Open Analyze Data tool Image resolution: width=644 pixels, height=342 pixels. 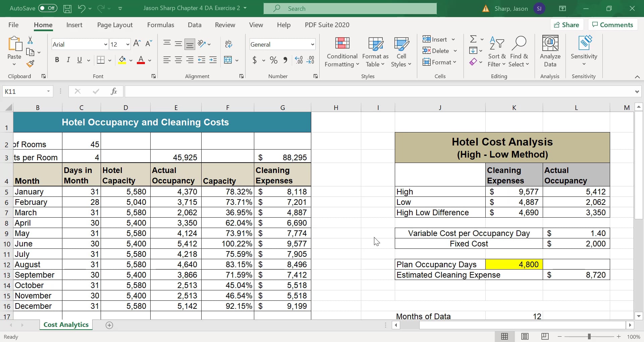click(550, 51)
